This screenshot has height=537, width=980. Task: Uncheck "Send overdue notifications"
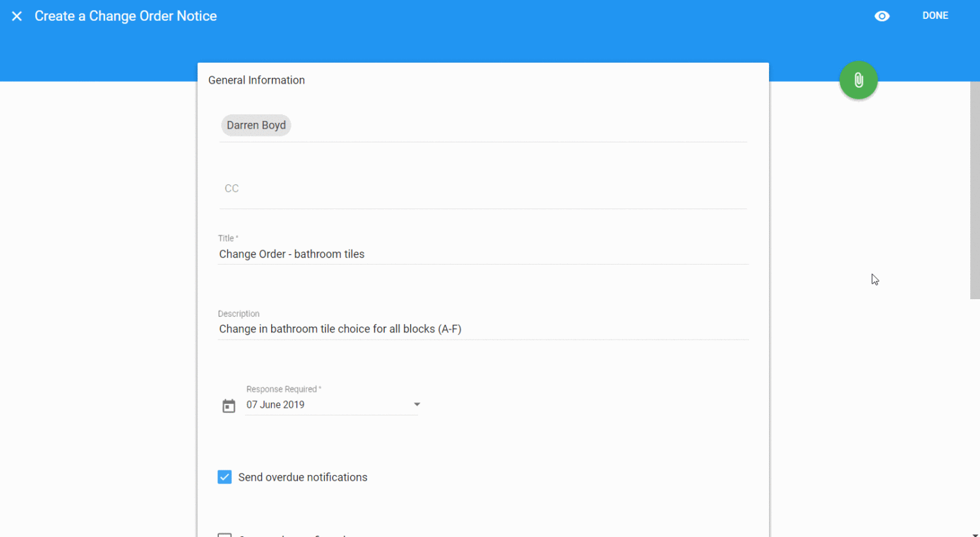pyautogui.click(x=224, y=477)
